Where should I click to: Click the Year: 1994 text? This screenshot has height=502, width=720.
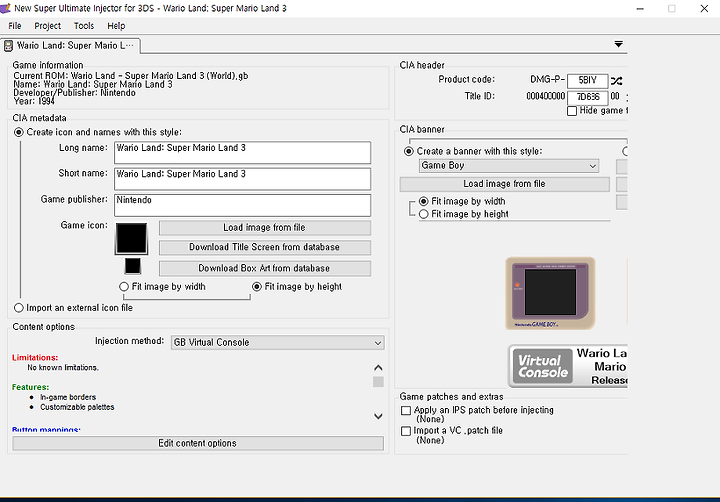pyautogui.click(x=34, y=101)
